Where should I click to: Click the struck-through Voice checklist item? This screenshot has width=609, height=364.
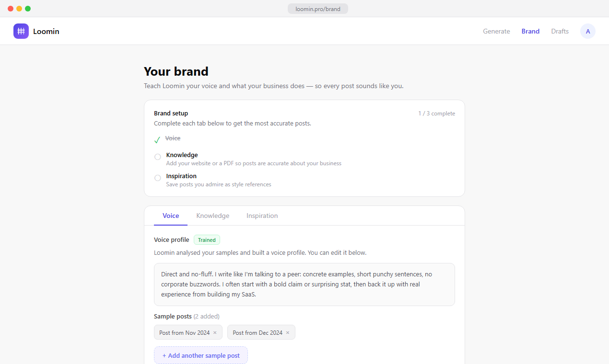point(173,138)
